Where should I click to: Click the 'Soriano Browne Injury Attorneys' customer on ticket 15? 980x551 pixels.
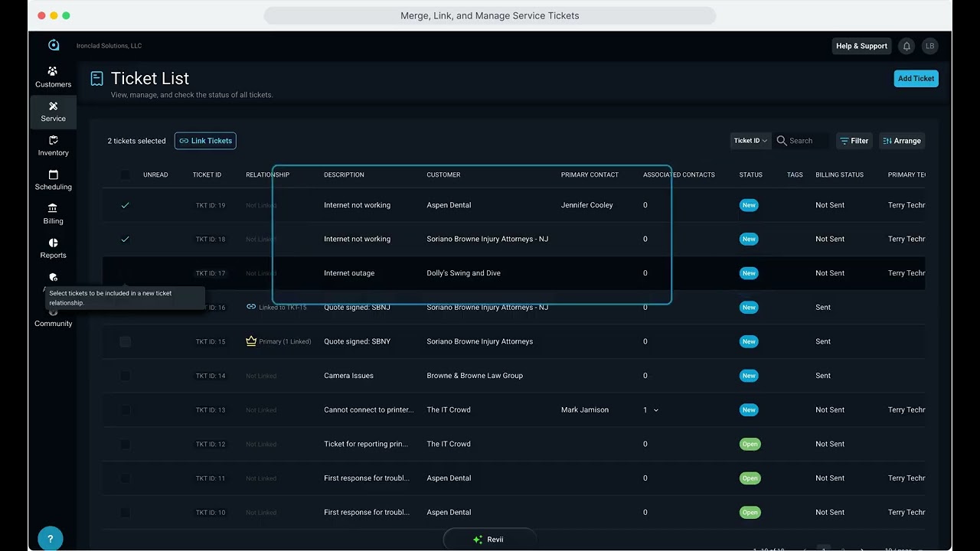[479, 341]
